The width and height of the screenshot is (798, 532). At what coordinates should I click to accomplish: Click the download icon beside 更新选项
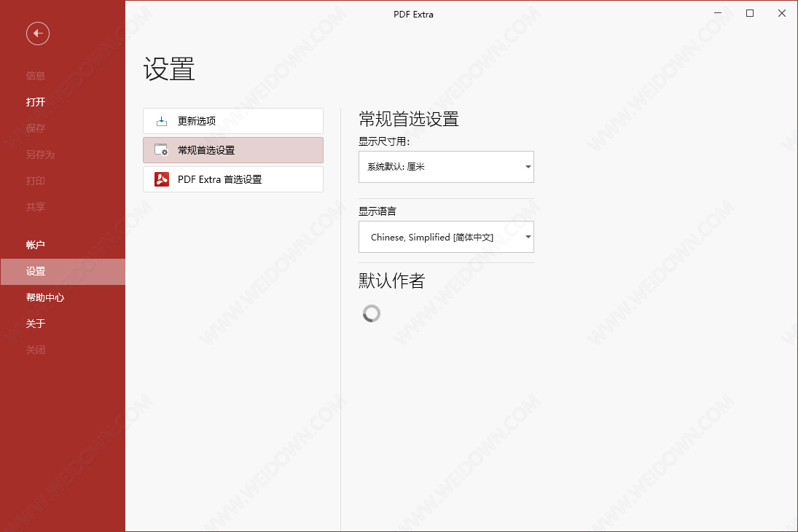click(162, 121)
